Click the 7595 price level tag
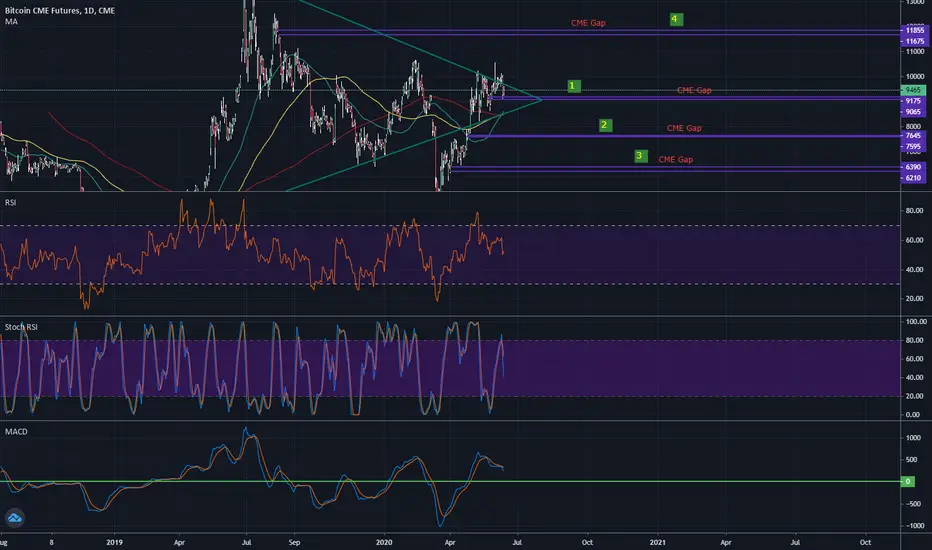The width and height of the screenshot is (932, 550). [913, 146]
